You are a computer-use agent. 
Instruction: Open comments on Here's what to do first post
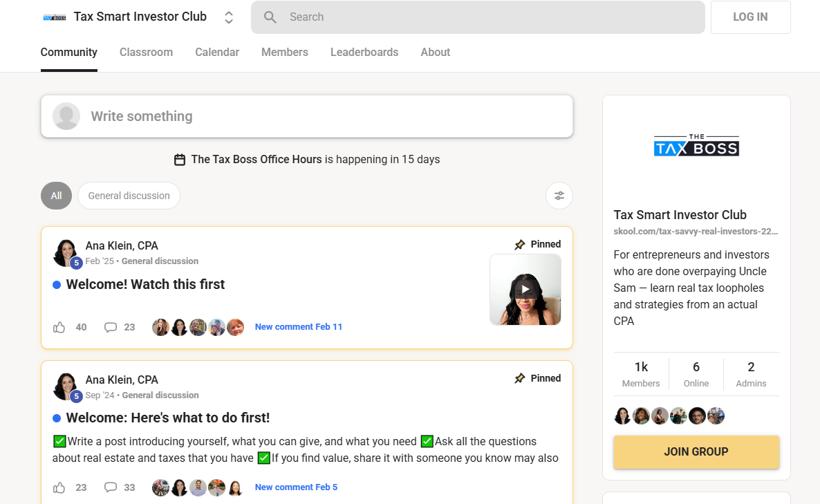click(x=111, y=487)
